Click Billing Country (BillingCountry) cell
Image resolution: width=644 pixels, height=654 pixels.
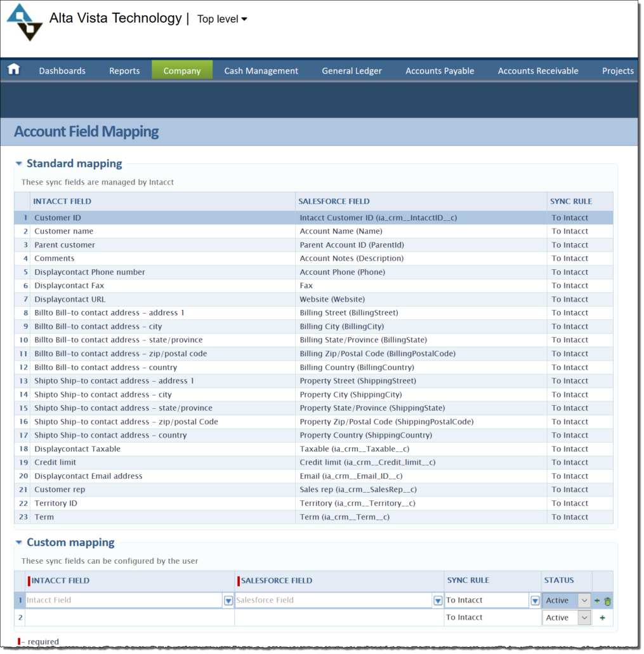pyautogui.click(x=421, y=368)
